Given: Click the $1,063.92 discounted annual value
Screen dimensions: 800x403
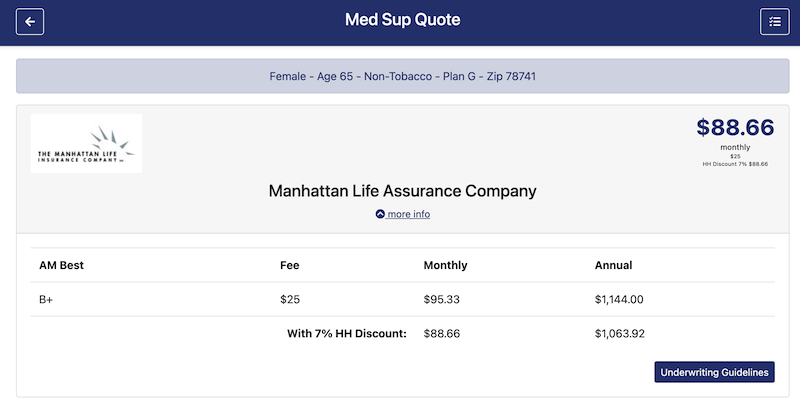Looking at the screenshot, I should (x=619, y=334).
